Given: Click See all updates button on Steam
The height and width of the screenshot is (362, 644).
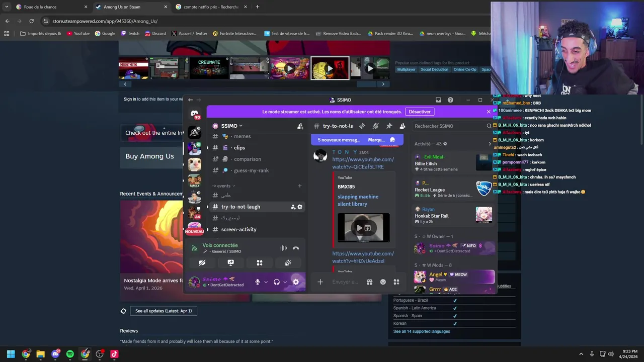Looking at the screenshot, I should tap(163, 311).
